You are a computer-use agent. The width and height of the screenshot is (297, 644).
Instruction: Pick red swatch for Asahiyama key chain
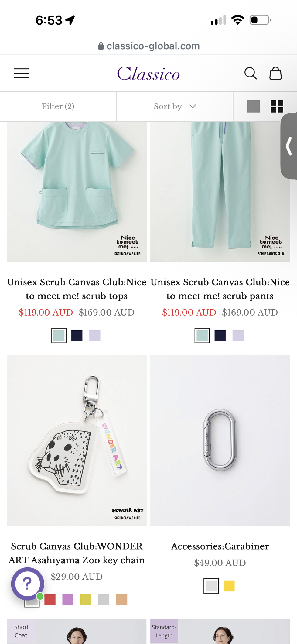point(50,600)
